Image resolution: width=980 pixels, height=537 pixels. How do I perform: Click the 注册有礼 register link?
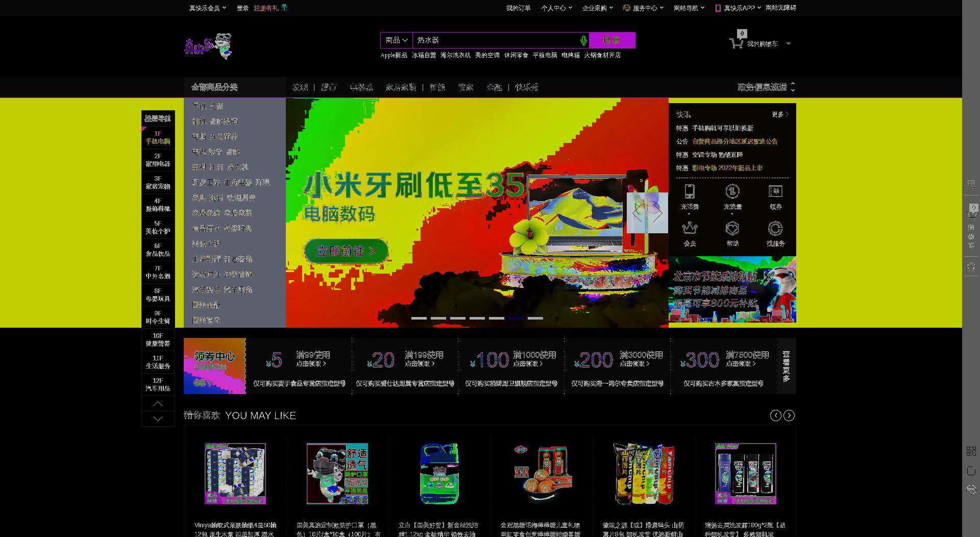(266, 8)
